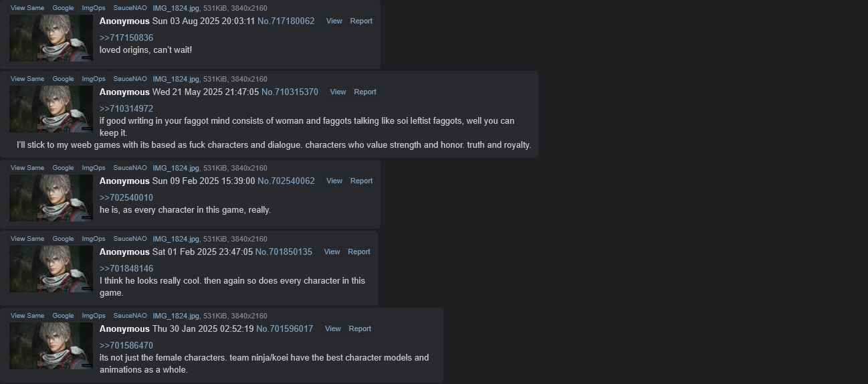Click View link for post No.717180062
This screenshot has height=384, width=868.
334,21
